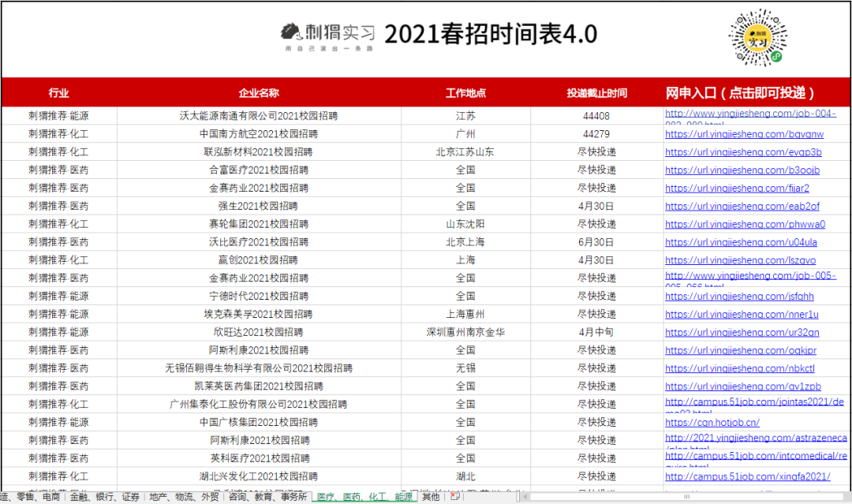The image size is (852, 504).
Task: Select cell 中国广核集团2021校园招聘
Action: [x=259, y=422]
